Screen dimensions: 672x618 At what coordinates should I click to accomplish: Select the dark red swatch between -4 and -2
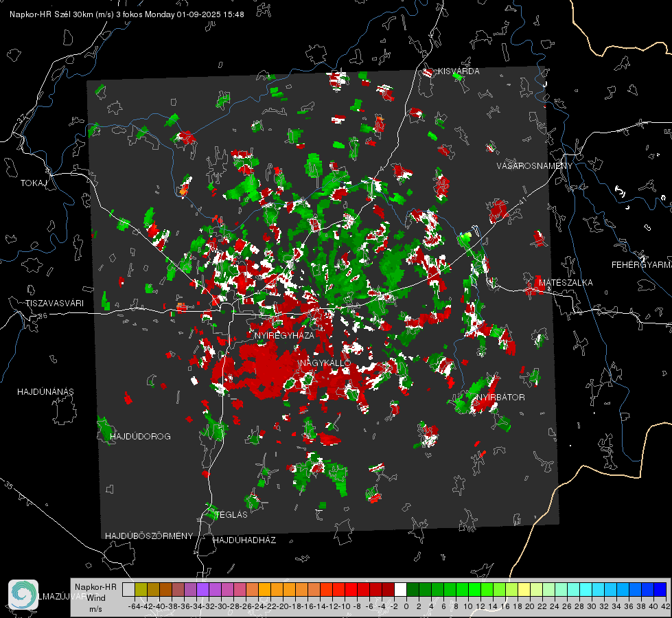click(x=388, y=590)
